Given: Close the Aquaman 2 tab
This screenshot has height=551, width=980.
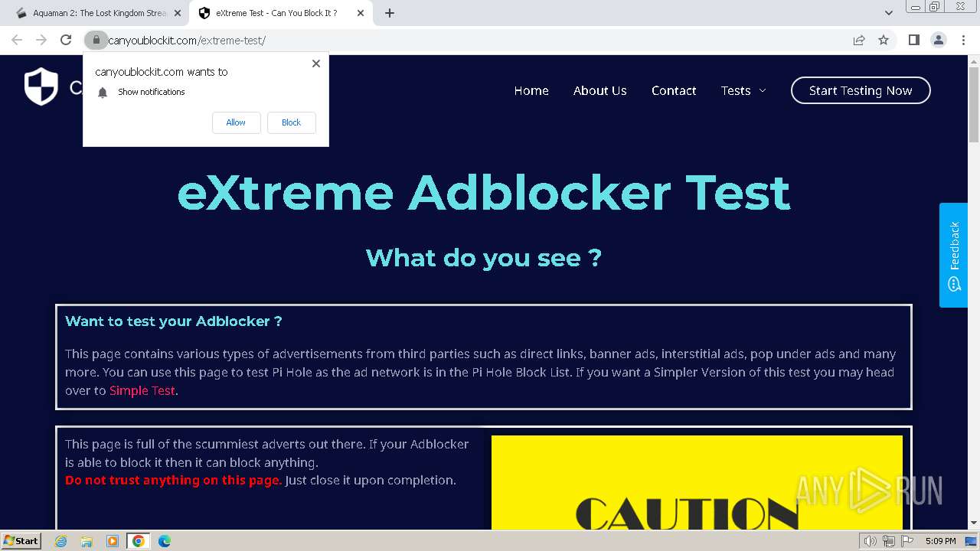Looking at the screenshot, I should click(178, 13).
